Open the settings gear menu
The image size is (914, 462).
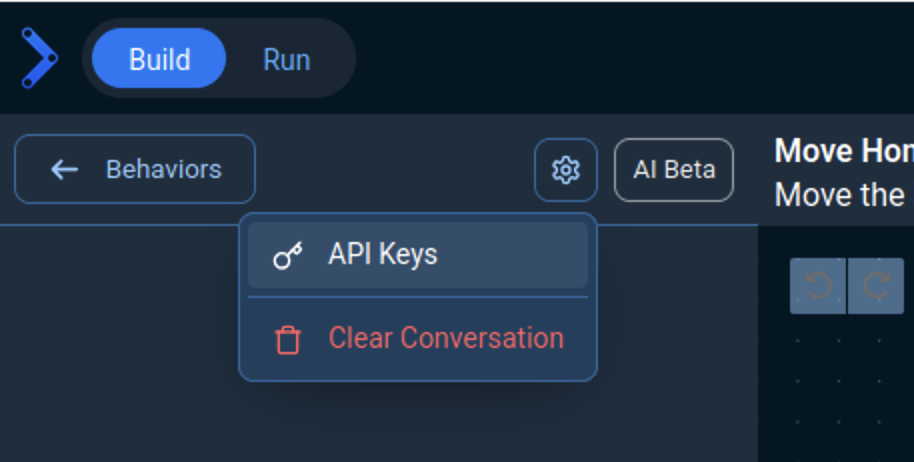(x=566, y=170)
